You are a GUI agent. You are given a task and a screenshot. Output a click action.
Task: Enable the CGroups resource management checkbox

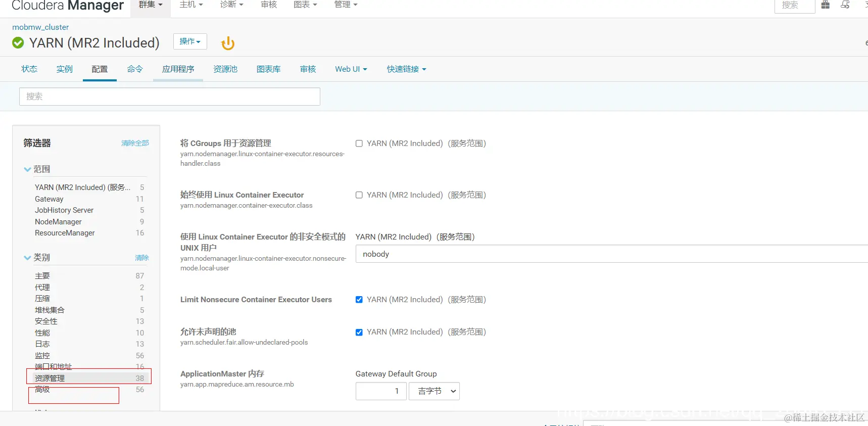(x=359, y=144)
